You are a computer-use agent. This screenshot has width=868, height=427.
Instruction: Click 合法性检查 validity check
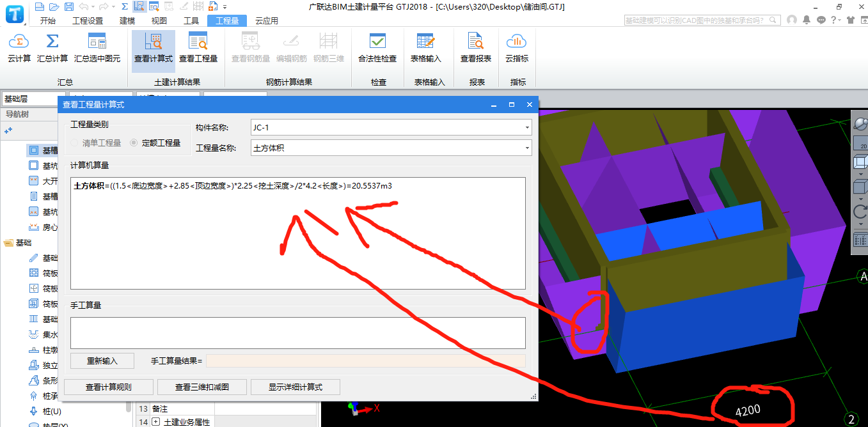point(377,49)
